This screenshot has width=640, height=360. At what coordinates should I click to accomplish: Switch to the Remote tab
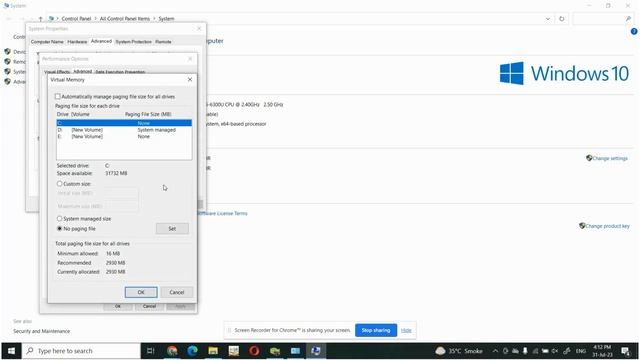(x=163, y=42)
